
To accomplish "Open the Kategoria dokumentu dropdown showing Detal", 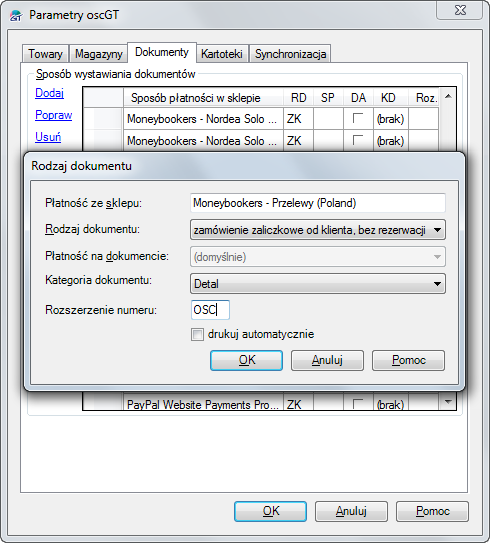I will tap(318, 284).
